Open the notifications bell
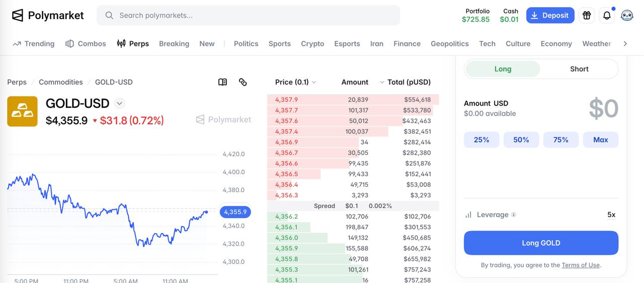This screenshot has width=644, height=283. 607,15
